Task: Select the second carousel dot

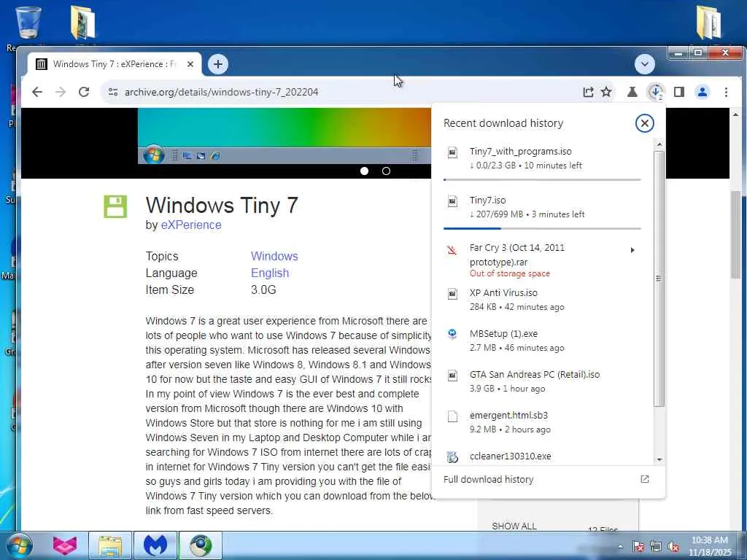Action: pyautogui.click(x=387, y=171)
